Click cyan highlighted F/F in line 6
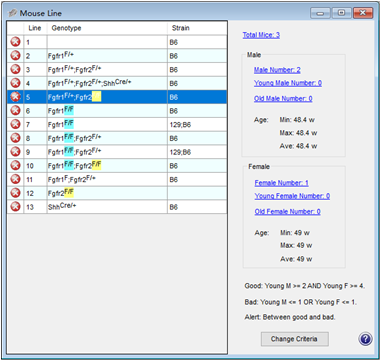Viewport: 381px width, 361px height. tap(69, 110)
